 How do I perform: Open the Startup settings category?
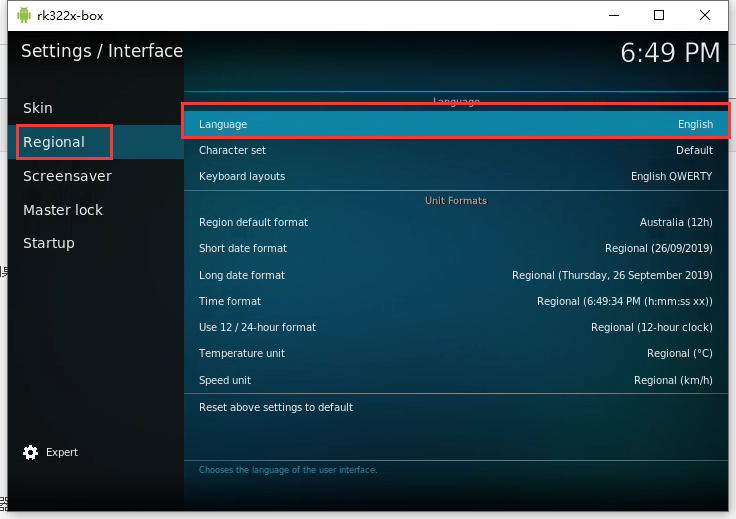click(x=96, y=243)
